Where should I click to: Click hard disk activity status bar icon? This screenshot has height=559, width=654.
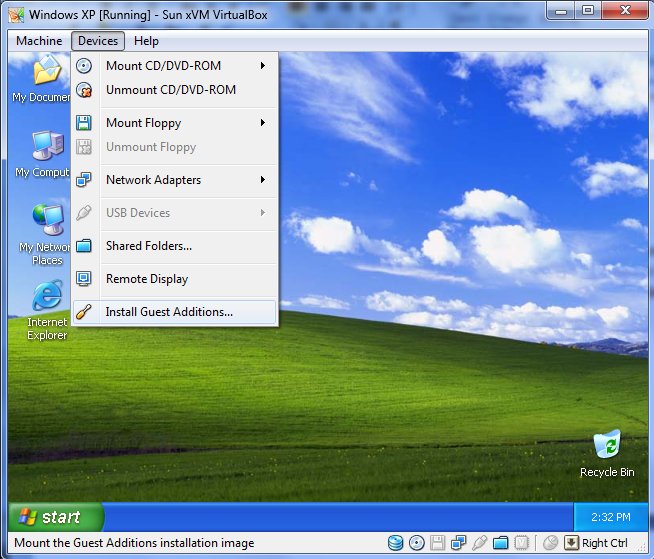point(395,543)
